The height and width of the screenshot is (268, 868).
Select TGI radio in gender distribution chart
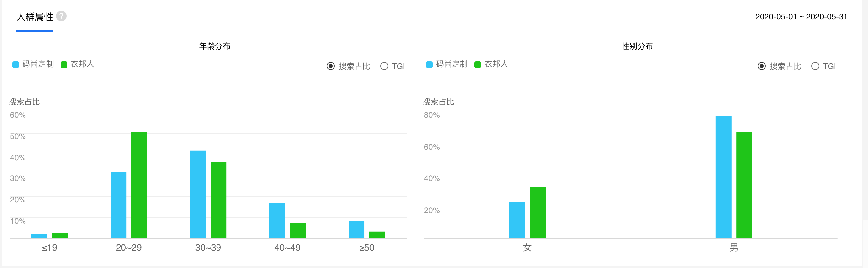pos(815,66)
